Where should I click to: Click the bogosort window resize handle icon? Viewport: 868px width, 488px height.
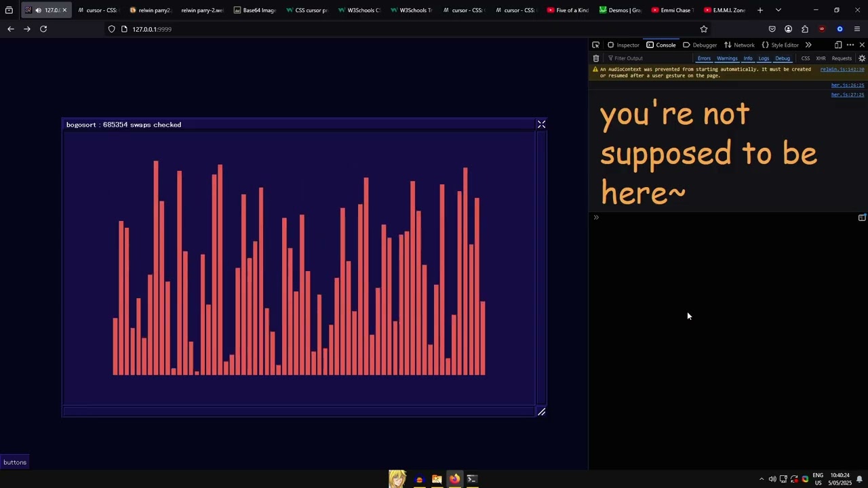click(541, 412)
